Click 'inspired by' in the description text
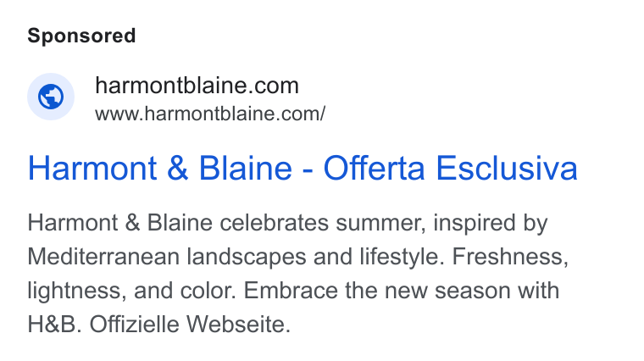 pyautogui.click(x=491, y=224)
